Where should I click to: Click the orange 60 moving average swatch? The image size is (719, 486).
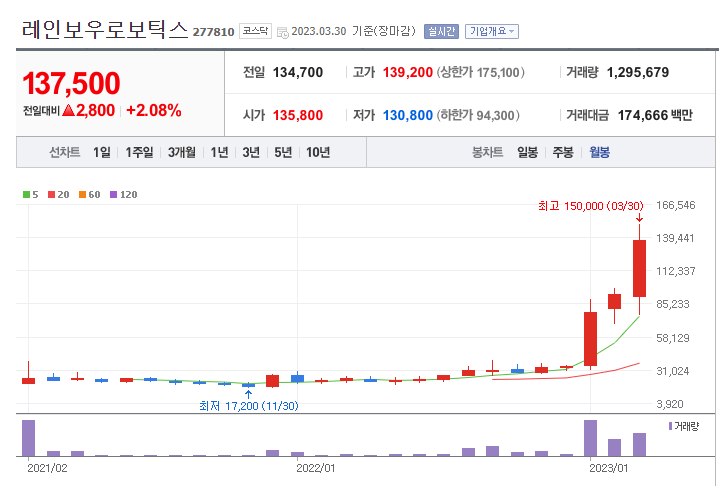(x=83, y=194)
